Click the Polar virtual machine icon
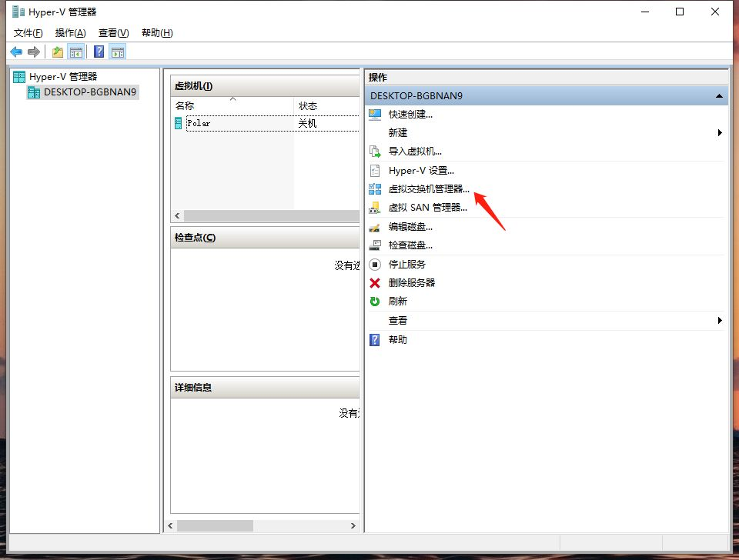 [x=178, y=123]
